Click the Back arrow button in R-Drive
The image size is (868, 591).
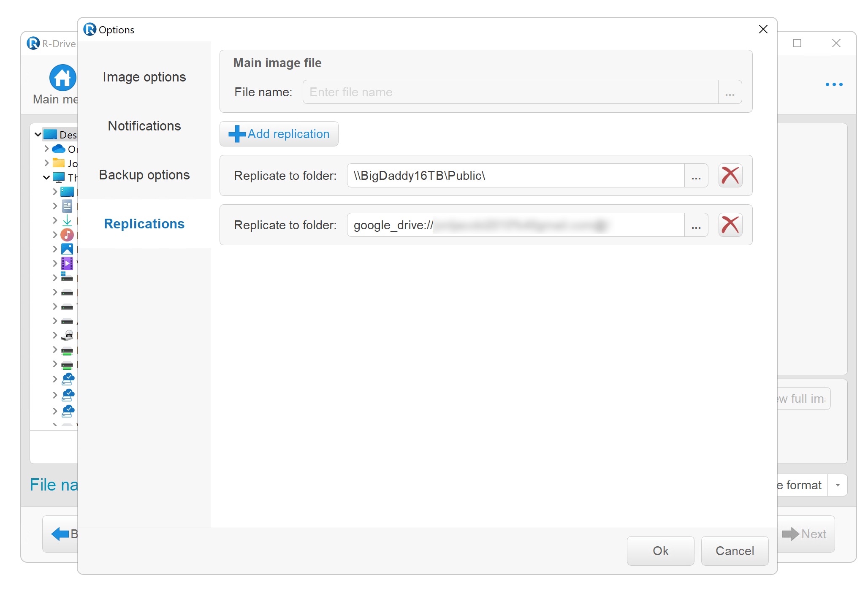tap(60, 534)
